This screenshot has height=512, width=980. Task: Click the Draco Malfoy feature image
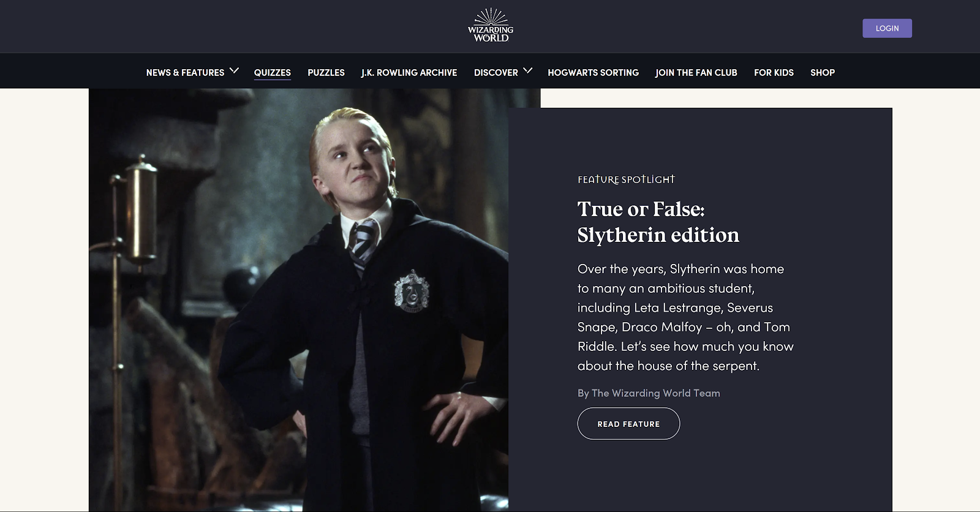tap(298, 300)
